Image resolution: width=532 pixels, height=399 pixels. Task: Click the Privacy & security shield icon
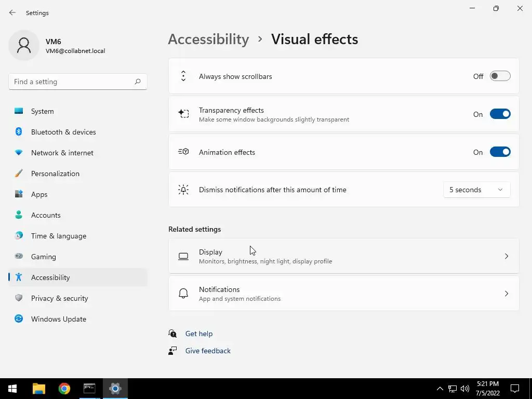coord(19,298)
